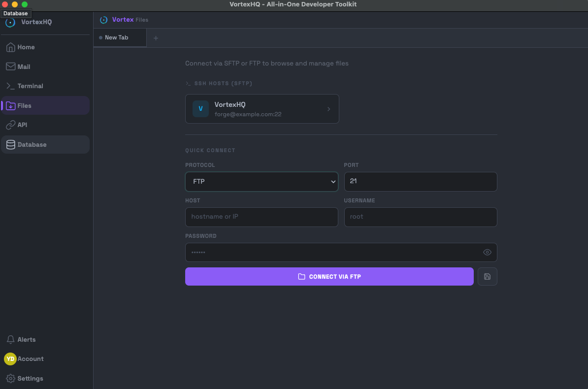Click the Host hostname or IP field
The image size is (588, 389).
[261, 217]
